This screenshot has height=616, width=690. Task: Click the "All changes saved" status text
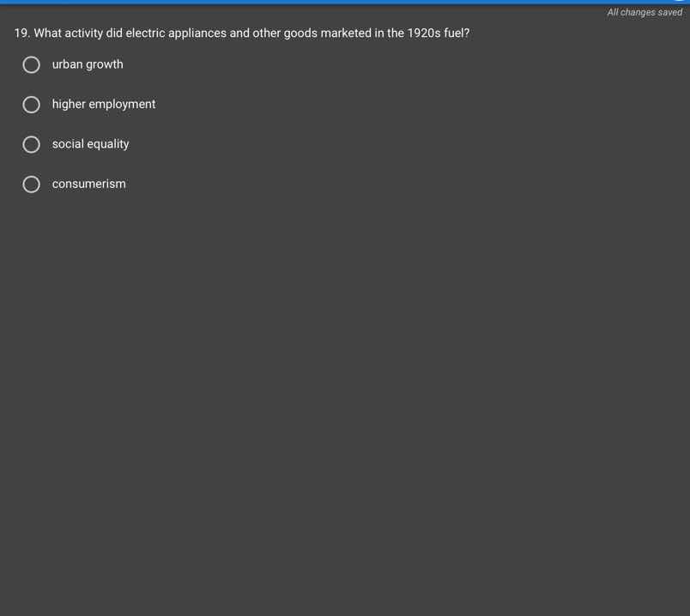(644, 12)
